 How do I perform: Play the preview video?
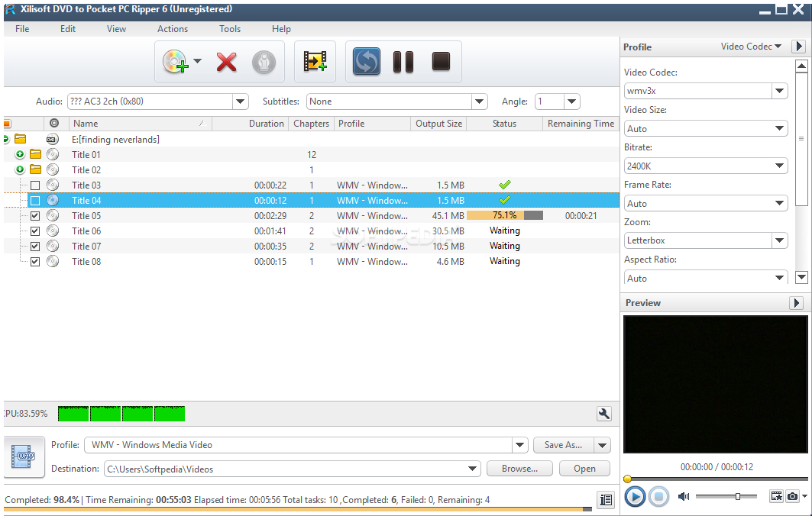634,497
